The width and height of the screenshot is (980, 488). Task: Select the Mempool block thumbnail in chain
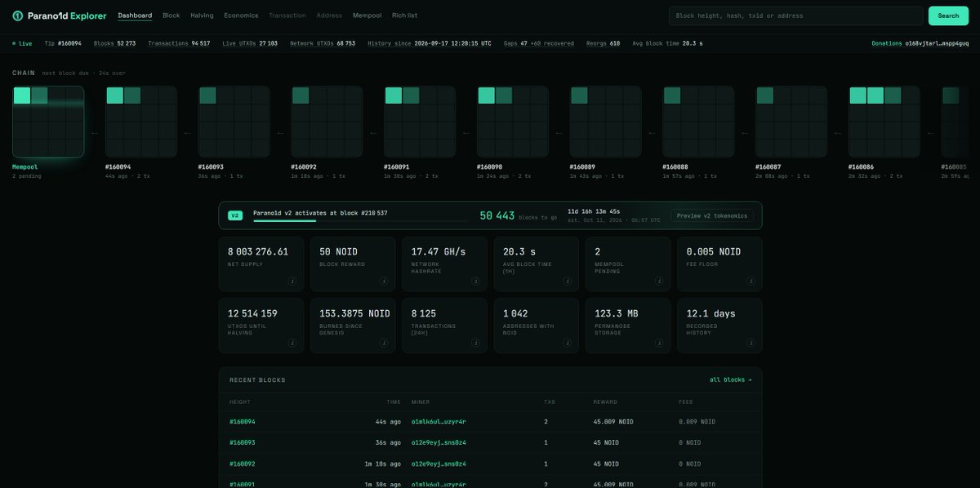[48, 122]
